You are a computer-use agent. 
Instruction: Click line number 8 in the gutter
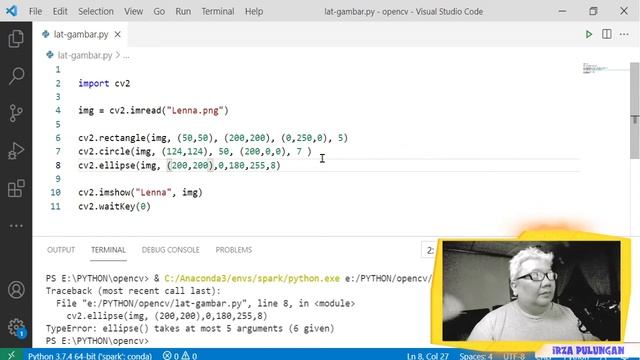58,165
